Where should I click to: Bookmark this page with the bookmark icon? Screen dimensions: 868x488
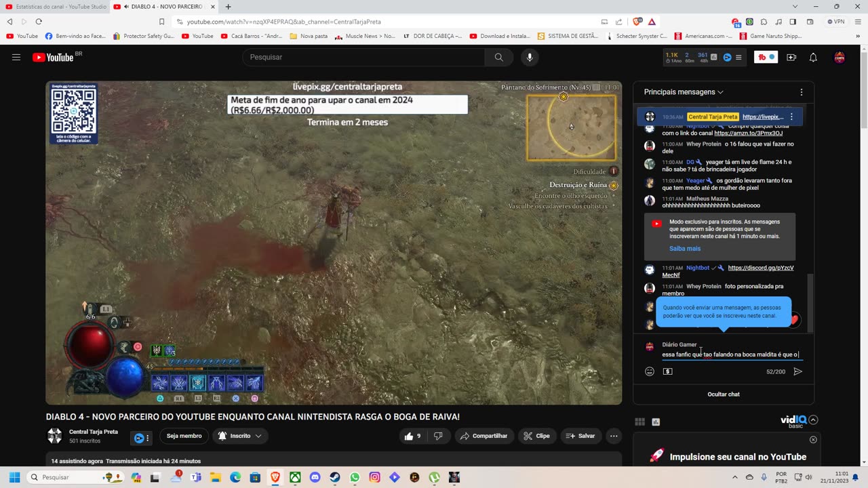coord(161,22)
